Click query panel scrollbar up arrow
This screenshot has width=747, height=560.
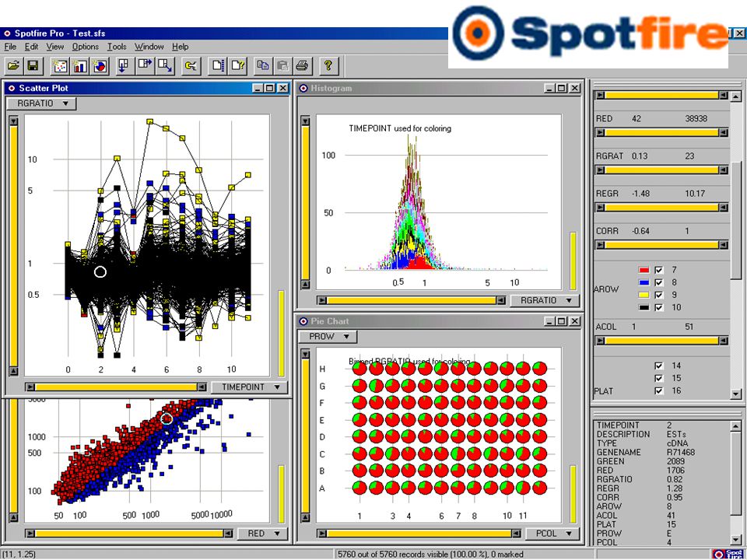[736, 96]
